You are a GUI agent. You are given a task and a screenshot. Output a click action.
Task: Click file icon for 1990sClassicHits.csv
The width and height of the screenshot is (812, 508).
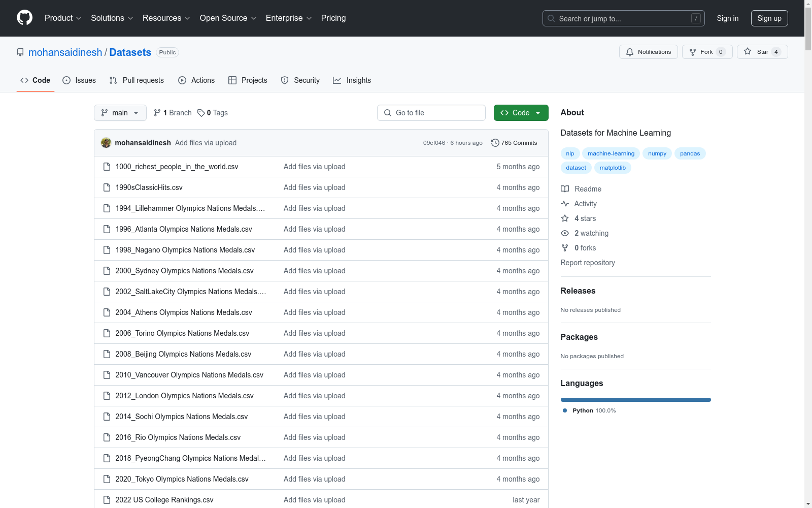[x=107, y=187]
